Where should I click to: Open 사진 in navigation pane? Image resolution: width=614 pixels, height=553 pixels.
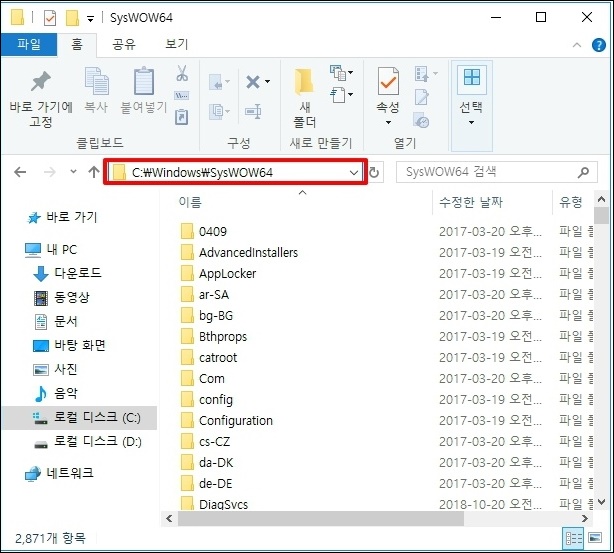click(x=55, y=369)
